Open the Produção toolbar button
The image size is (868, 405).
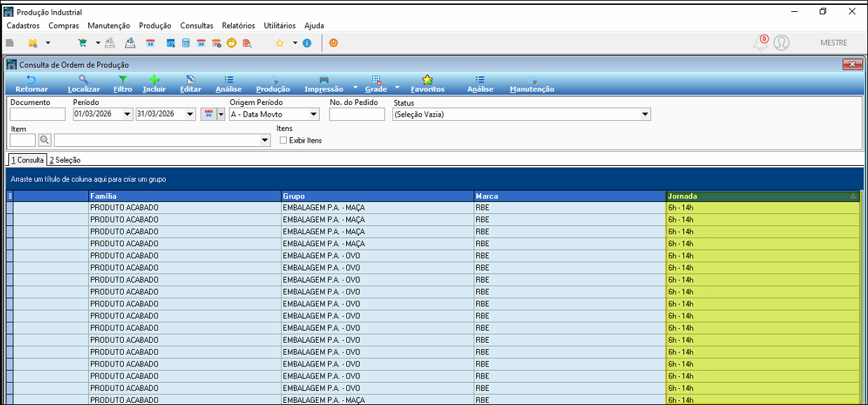tap(273, 84)
